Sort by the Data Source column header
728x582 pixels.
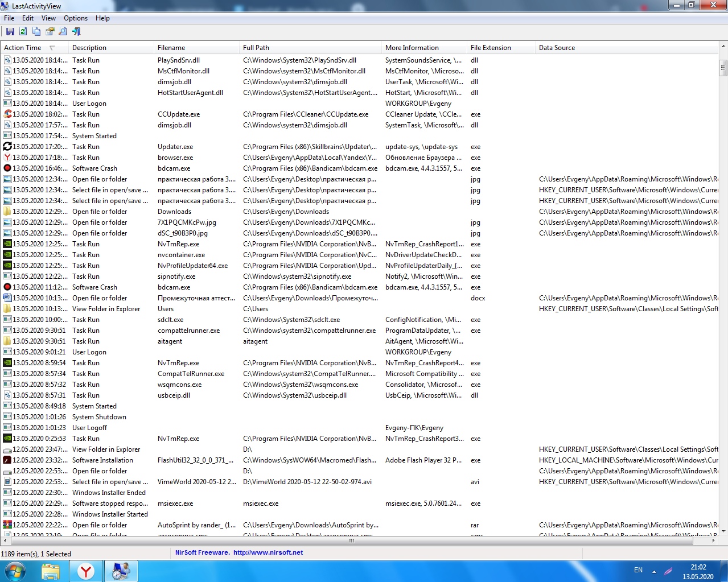click(626, 48)
